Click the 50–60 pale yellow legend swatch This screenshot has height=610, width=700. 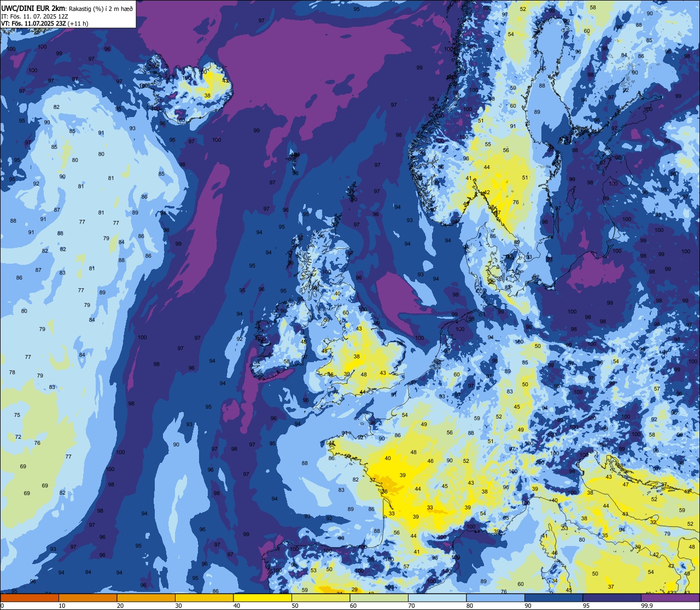point(320,597)
